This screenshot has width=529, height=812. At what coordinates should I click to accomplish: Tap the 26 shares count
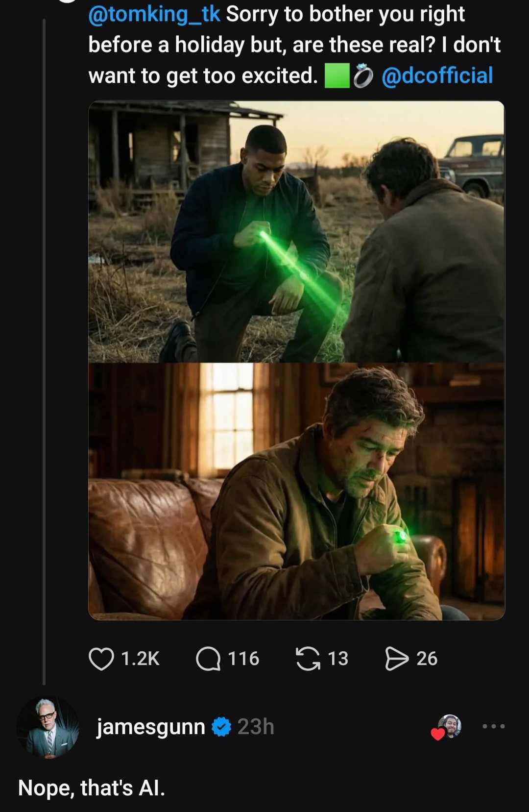point(427,658)
